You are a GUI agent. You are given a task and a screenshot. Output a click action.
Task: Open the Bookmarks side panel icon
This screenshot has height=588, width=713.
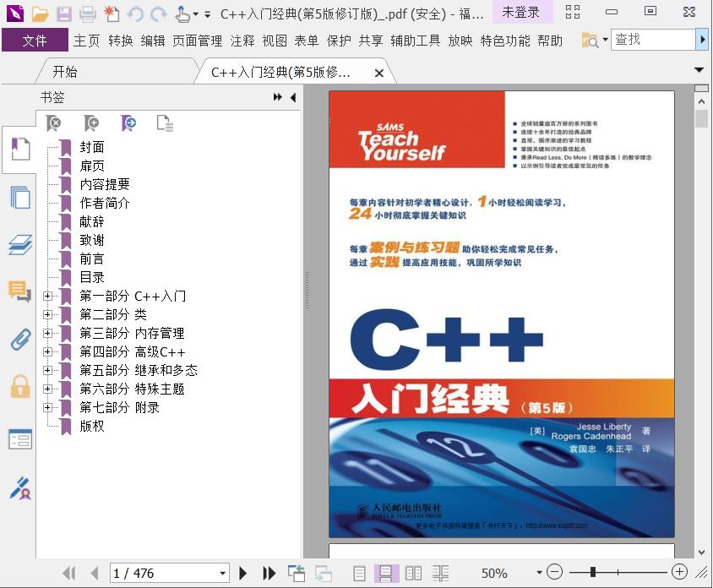tap(20, 149)
